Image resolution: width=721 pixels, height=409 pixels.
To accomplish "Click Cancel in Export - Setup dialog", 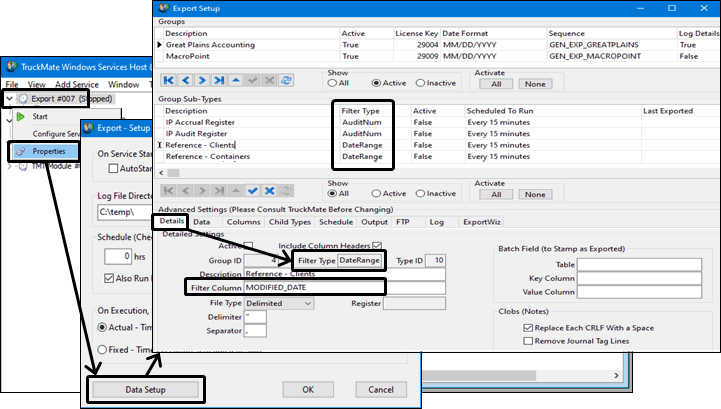I will (x=381, y=390).
